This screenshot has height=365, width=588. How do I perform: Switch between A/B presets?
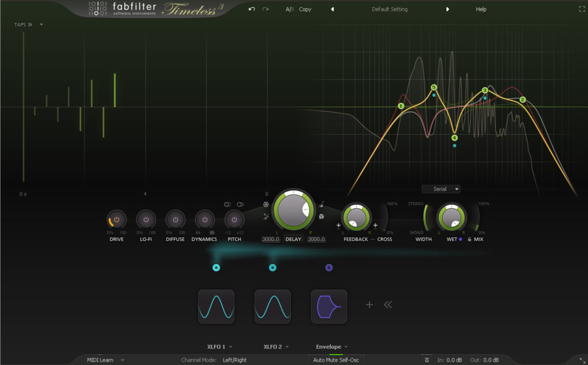point(289,9)
